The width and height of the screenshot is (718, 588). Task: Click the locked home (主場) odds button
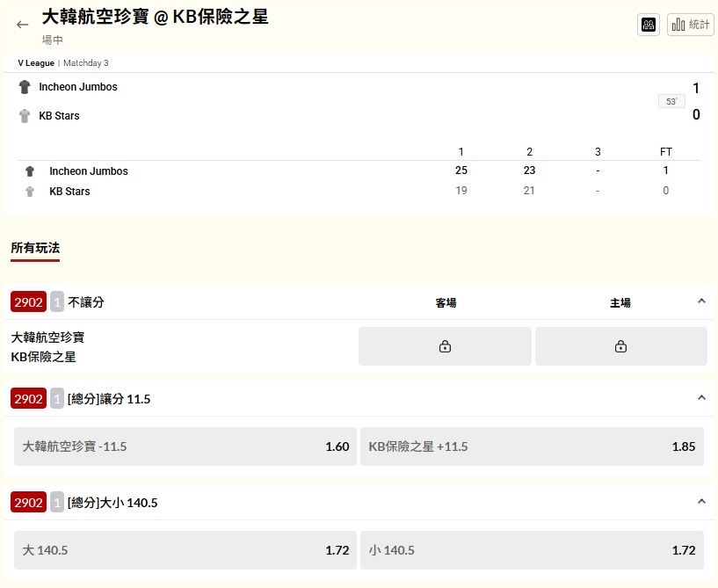620,346
